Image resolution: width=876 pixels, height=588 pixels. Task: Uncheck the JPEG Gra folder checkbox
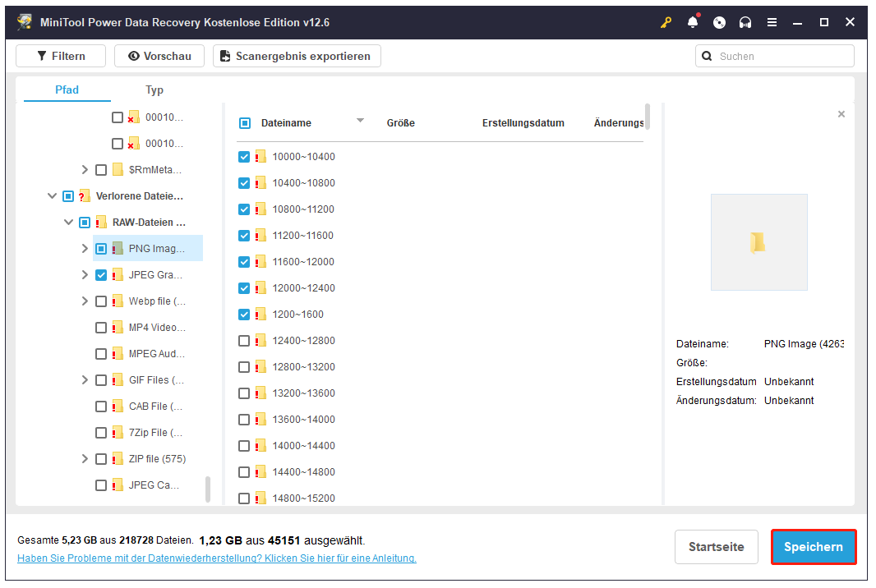101,274
